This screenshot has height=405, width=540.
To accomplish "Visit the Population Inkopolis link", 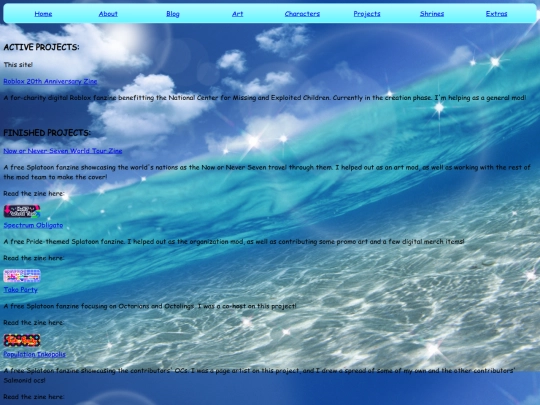I will 34,354.
